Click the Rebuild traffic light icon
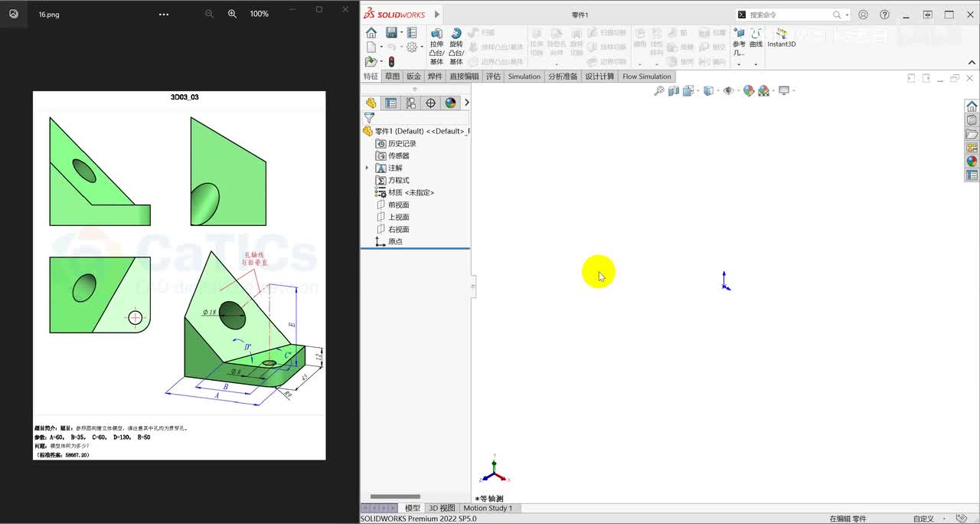The height and width of the screenshot is (524, 980). click(391, 62)
